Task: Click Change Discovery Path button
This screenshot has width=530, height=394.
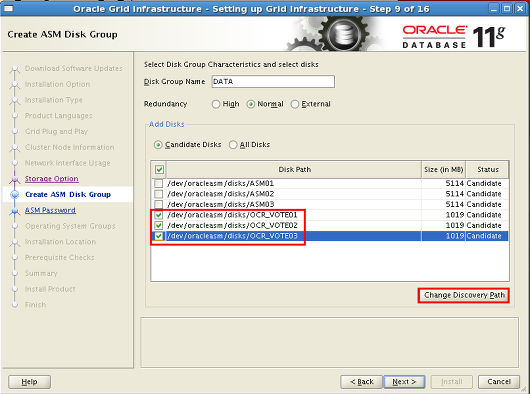Action: pyautogui.click(x=464, y=295)
